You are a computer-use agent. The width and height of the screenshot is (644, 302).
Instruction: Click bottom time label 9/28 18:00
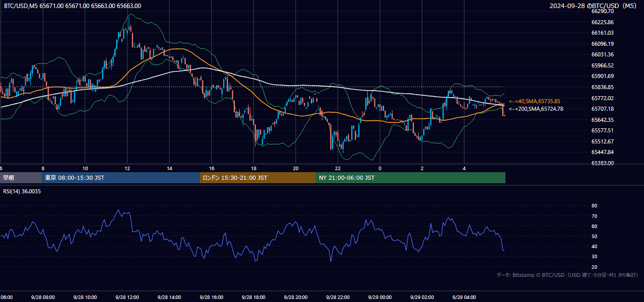(253, 297)
